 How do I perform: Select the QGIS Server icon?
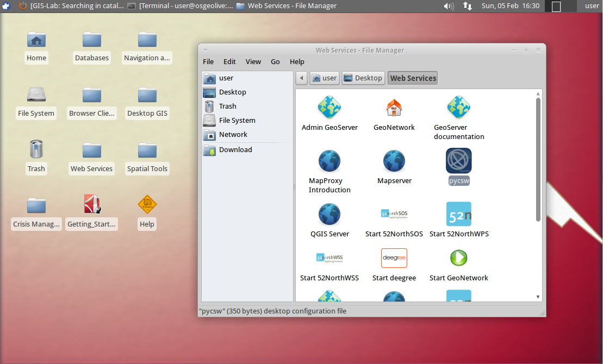coord(330,214)
